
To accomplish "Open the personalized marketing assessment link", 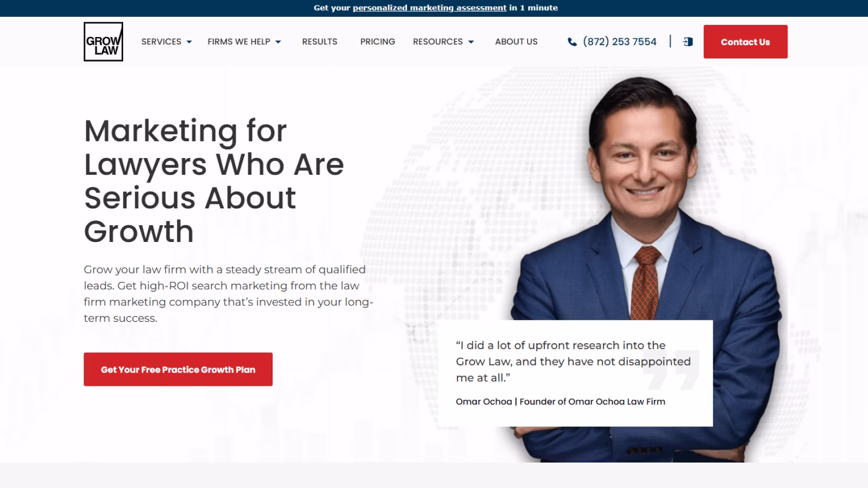I will (x=429, y=8).
